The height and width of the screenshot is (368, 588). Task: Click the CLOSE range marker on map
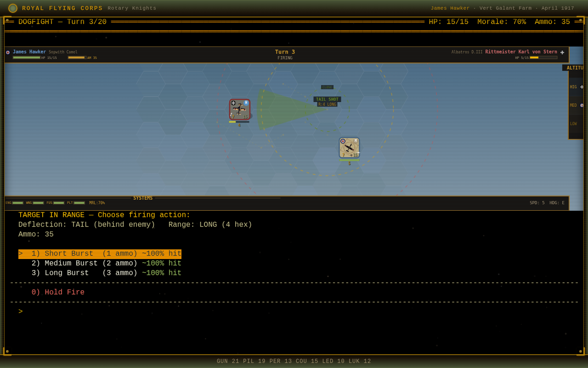[x=327, y=87]
